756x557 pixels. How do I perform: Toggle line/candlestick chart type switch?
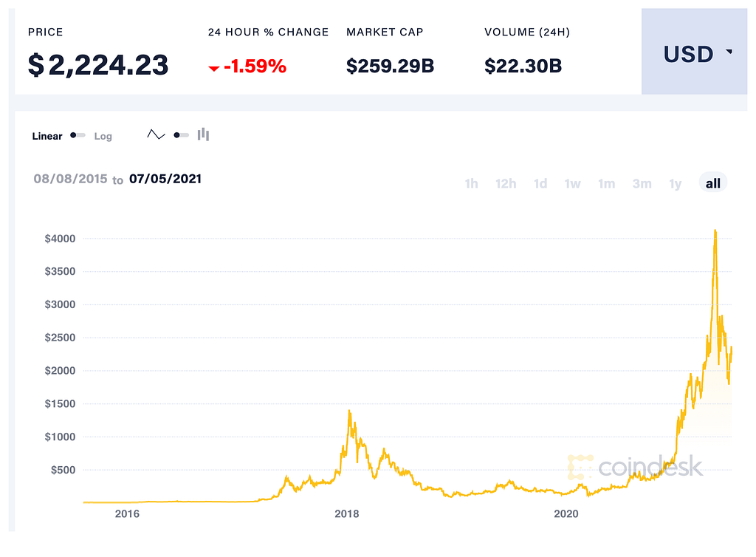(x=181, y=135)
